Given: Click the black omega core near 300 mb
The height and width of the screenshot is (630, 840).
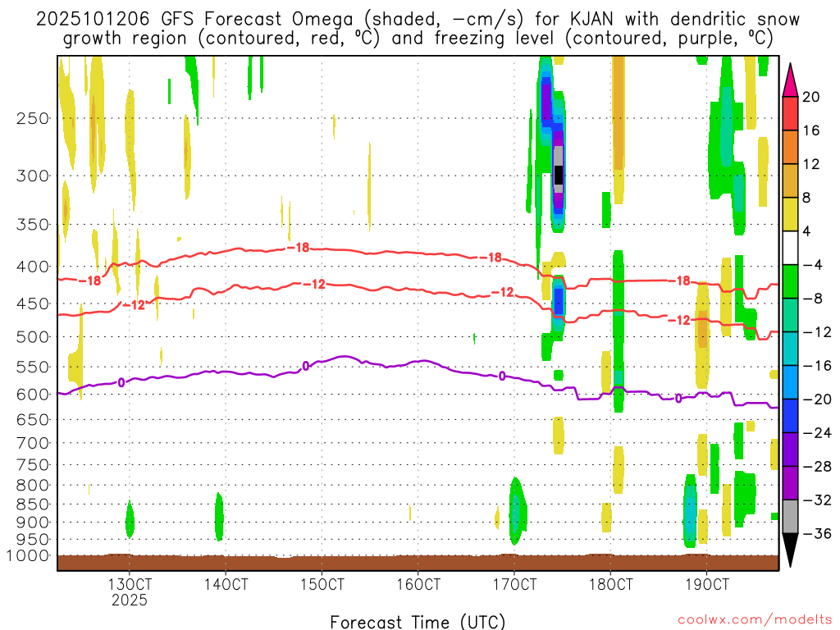Looking at the screenshot, I should tap(558, 176).
